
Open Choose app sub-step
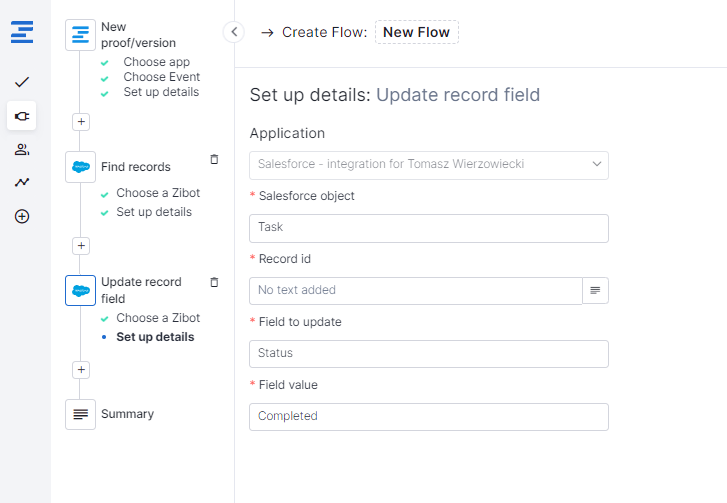click(156, 62)
